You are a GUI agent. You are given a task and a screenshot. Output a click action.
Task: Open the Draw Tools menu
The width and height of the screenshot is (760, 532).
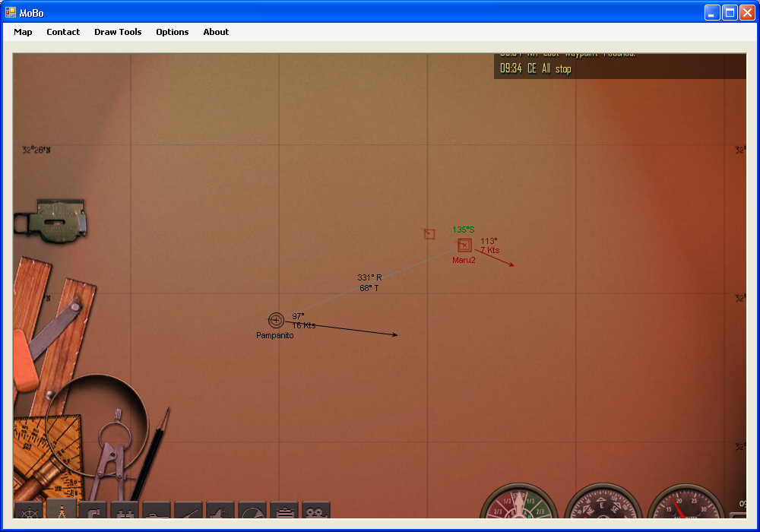tap(118, 32)
